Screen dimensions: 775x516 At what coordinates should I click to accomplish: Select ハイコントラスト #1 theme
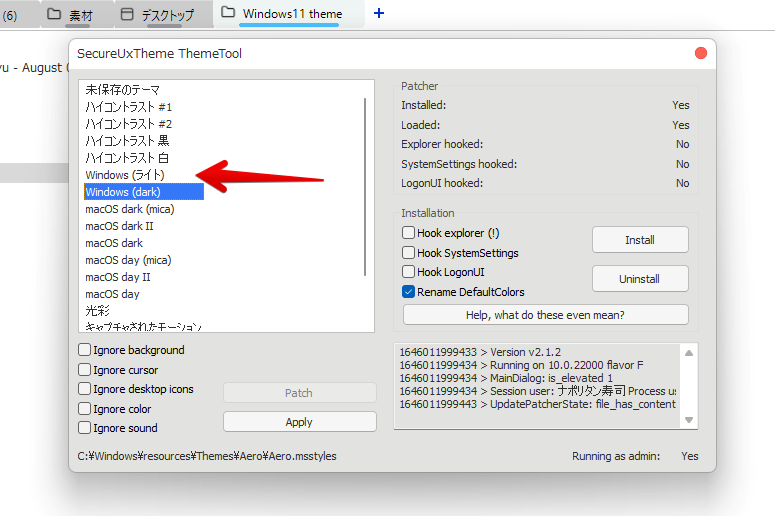tap(129, 107)
